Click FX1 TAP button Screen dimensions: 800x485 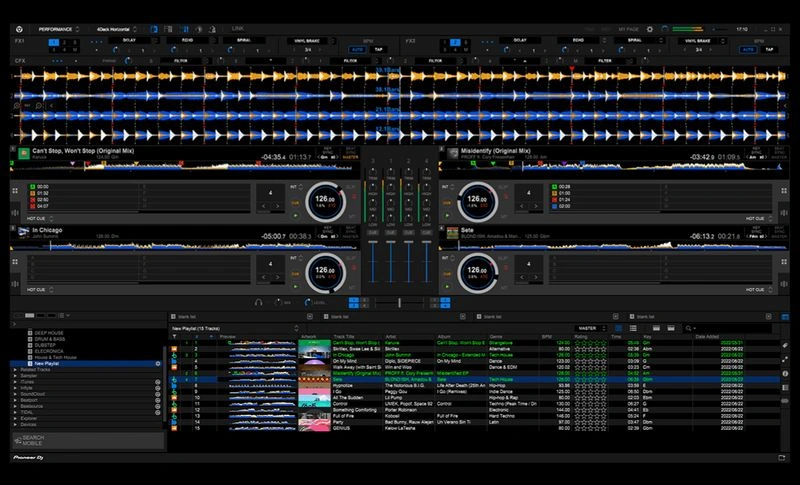[379, 49]
